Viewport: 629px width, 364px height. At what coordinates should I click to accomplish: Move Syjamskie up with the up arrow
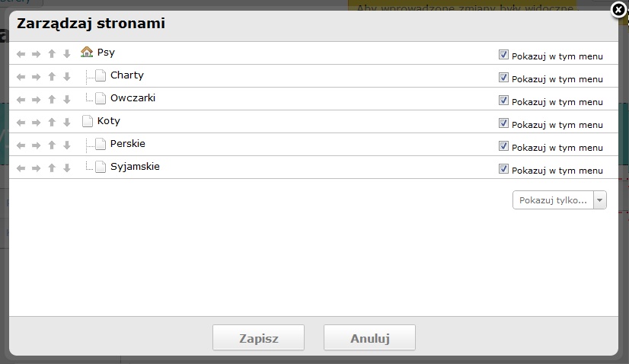[52, 168]
